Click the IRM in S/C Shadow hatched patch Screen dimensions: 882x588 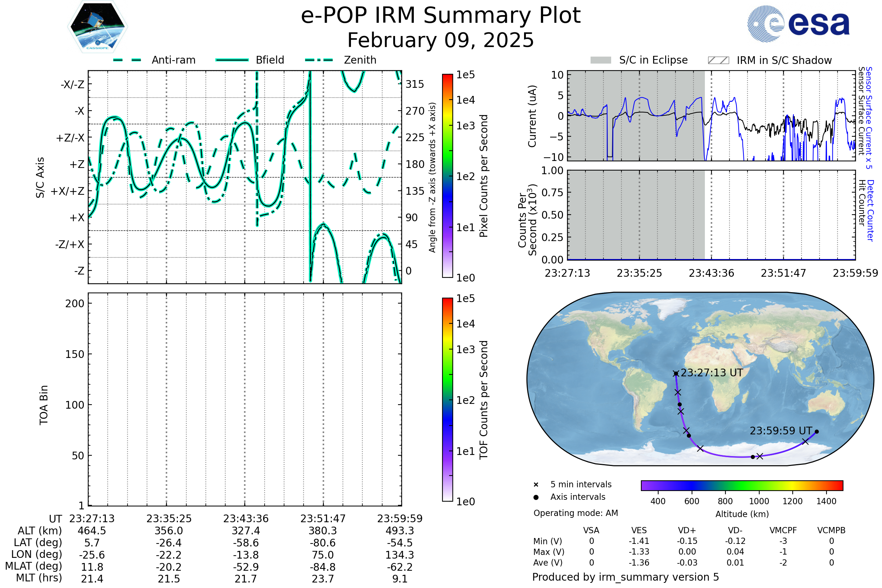718,60
